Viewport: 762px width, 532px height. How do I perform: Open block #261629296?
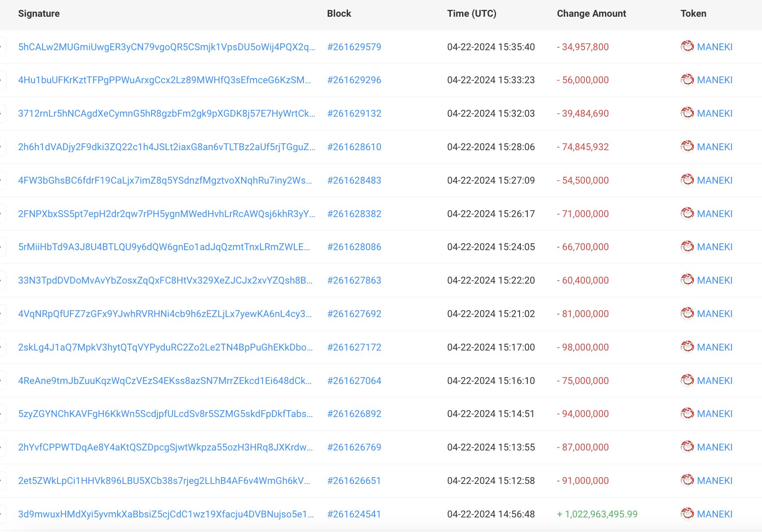click(354, 80)
